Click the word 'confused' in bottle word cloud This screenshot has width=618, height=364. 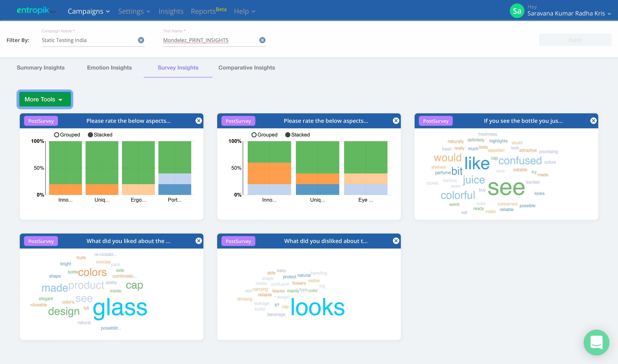[x=520, y=161]
